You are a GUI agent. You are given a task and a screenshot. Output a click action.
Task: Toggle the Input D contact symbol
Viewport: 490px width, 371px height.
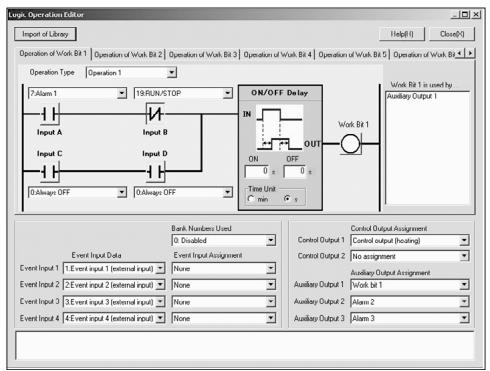tap(156, 172)
